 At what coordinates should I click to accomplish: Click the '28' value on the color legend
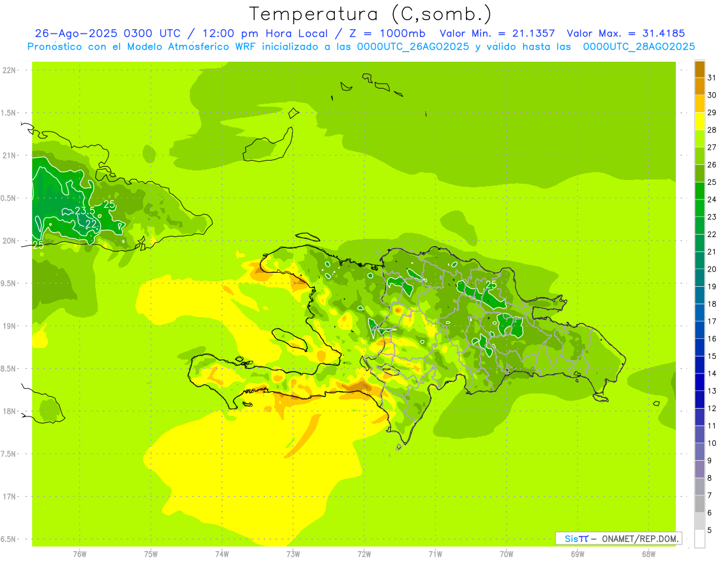[x=712, y=130]
